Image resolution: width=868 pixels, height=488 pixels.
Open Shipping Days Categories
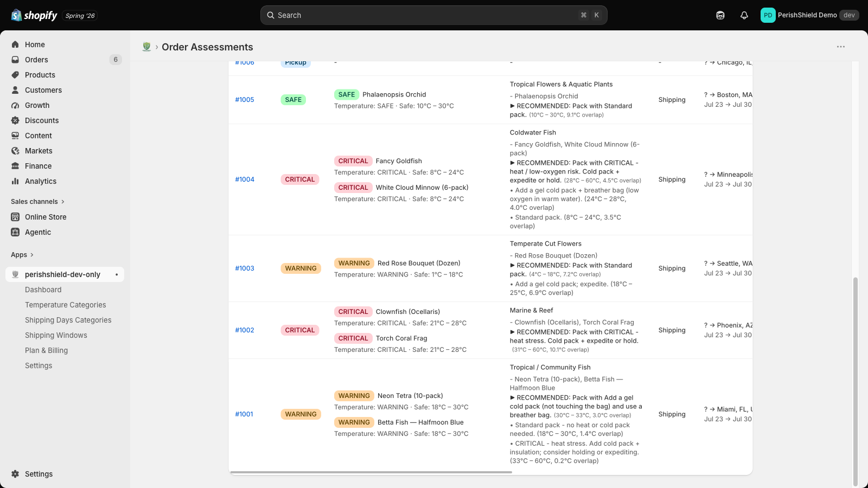(68, 320)
